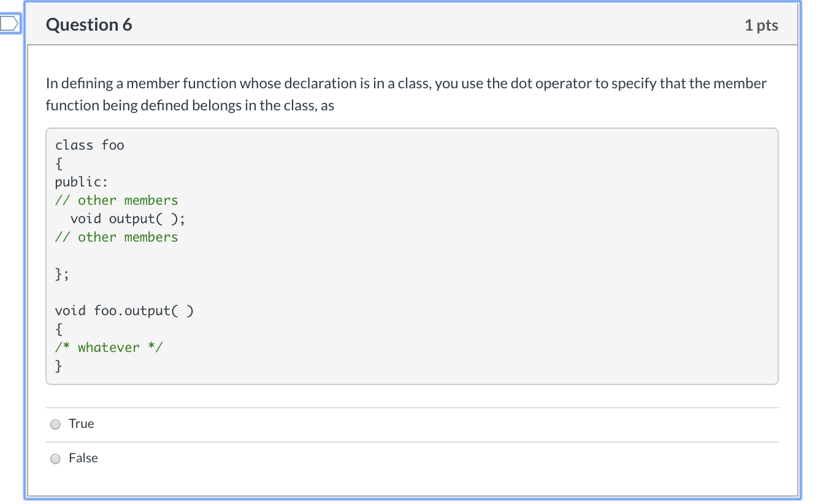Click the gray header bar of Question 6
The image size is (834, 504).
(411, 25)
